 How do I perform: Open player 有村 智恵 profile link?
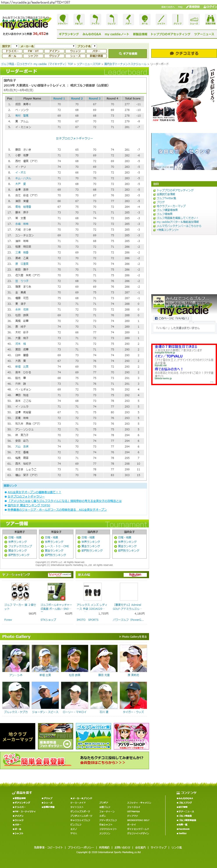[x=22, y=115]
